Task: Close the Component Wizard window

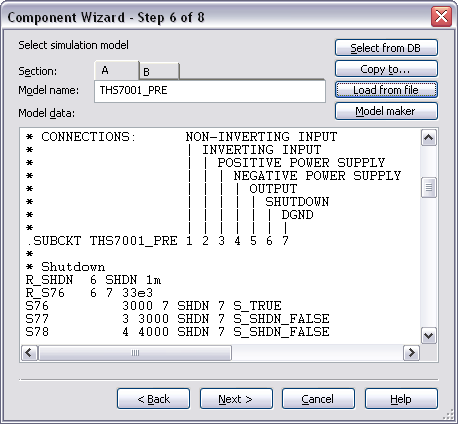Action: point(441,16)
